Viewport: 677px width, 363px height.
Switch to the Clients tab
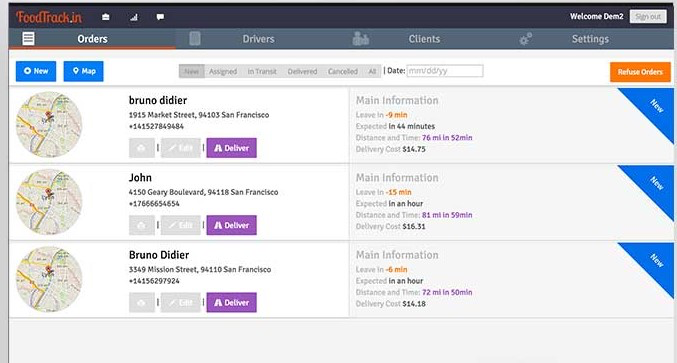tap(424, 39)
